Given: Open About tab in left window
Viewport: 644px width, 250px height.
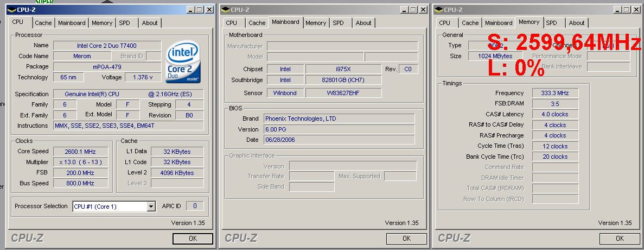Looking at the screenshot, I should 150,23.
